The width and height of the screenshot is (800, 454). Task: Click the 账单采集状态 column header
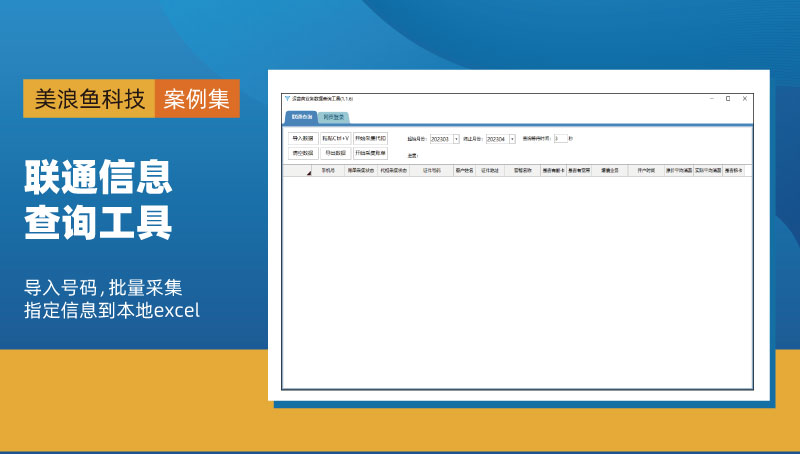(361, 170)
